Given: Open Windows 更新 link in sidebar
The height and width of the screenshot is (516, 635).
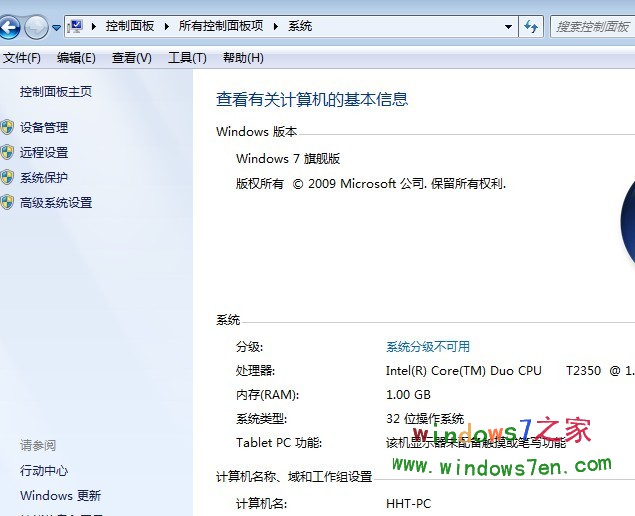Looking at the screenshot, I should pos(60,495).
